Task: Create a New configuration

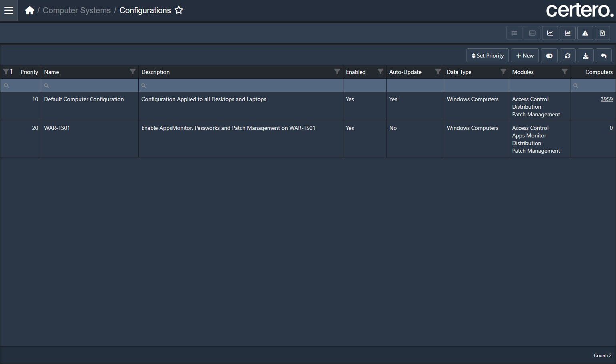Action: click(x=525, y=56)
